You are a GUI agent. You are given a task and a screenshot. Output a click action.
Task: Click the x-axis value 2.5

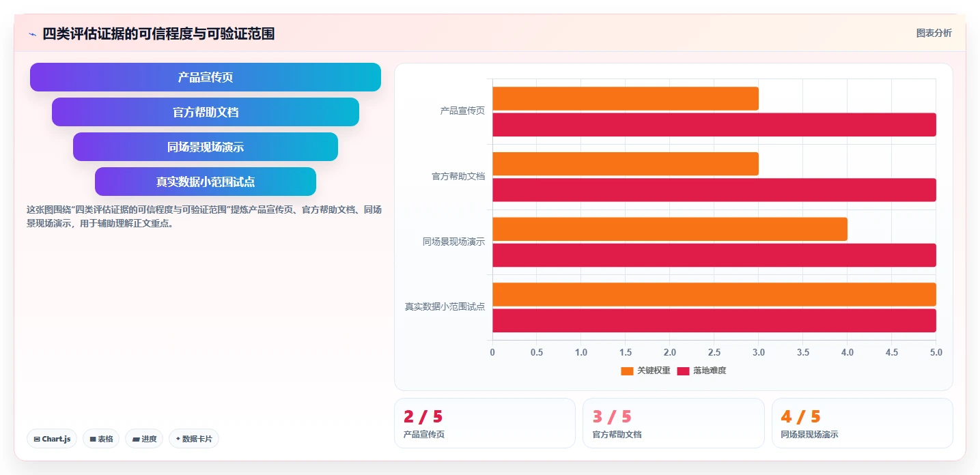(x=714, y=353)
